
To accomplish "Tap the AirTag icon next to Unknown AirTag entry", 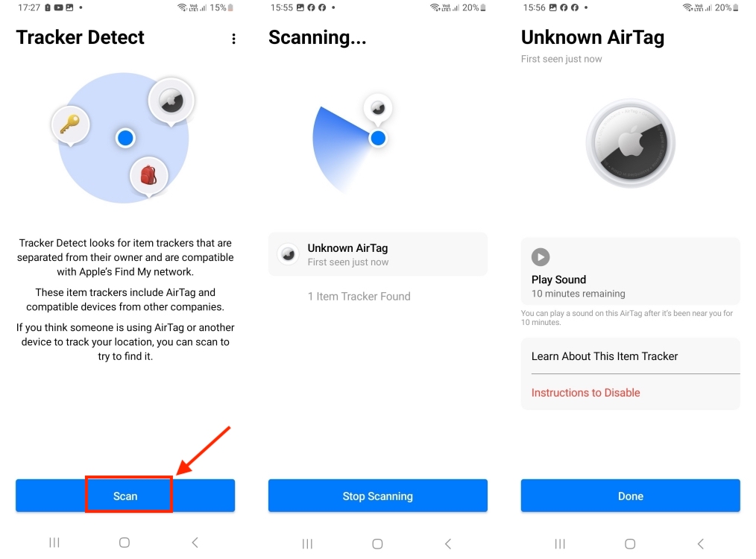I will coord(288,254).
